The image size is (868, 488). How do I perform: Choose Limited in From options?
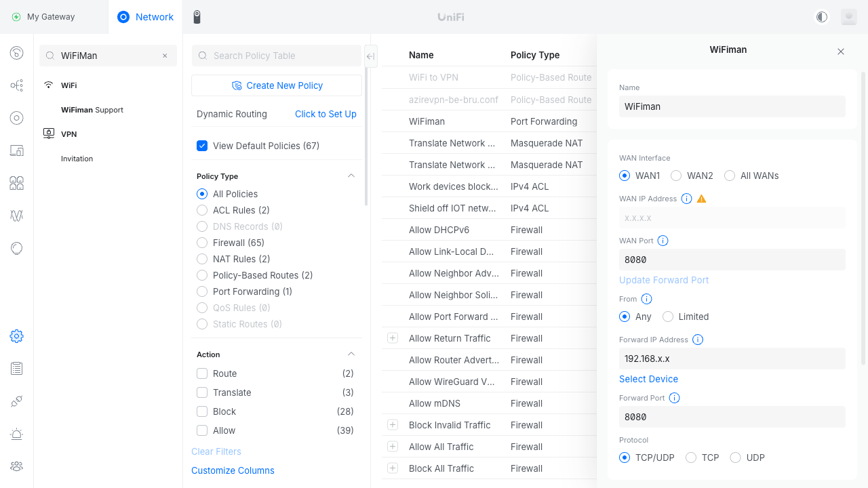coord(668,317)
